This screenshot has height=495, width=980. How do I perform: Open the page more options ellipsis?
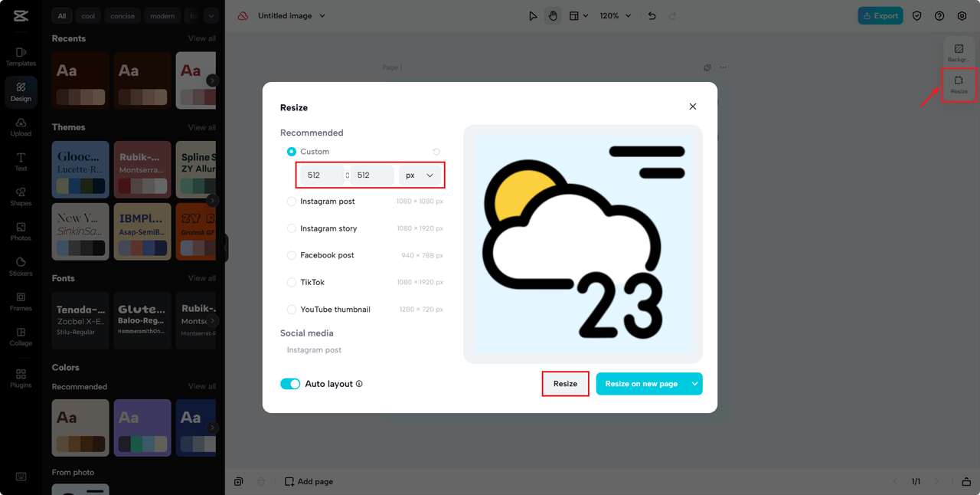coord(723,67)
